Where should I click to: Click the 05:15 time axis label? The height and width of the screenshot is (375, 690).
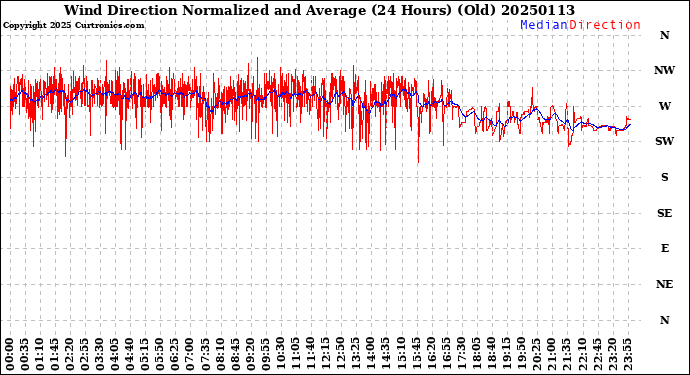145,354
